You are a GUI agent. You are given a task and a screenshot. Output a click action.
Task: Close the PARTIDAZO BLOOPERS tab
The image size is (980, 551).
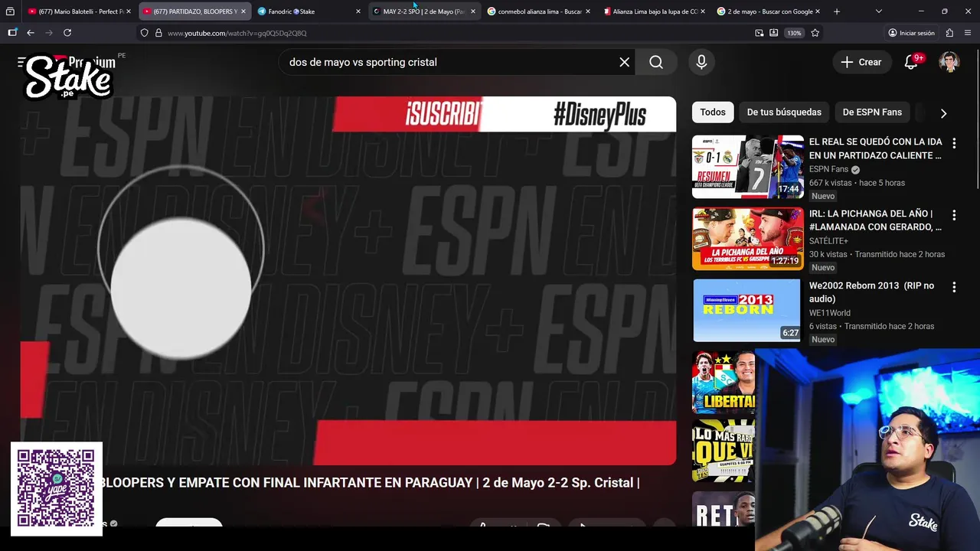click(x=243, y=11)
